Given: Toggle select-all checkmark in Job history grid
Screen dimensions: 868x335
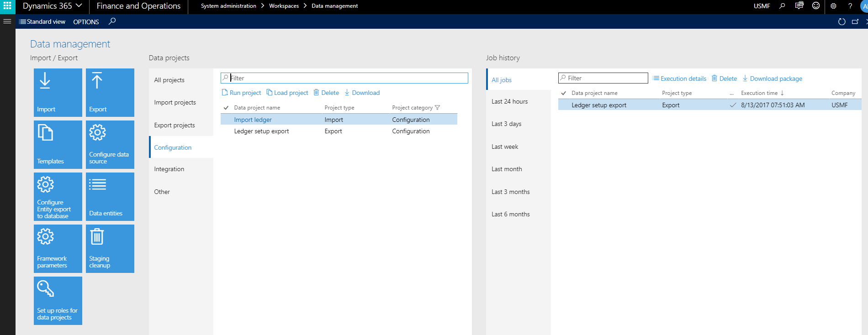Looking at the screenshot, I should (564, 93).
